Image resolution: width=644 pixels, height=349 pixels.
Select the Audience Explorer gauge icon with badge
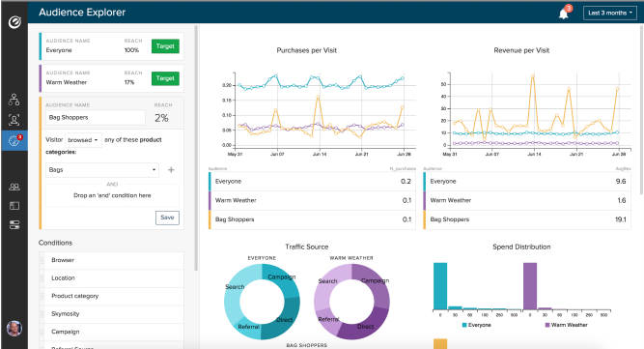pos(14,140)
